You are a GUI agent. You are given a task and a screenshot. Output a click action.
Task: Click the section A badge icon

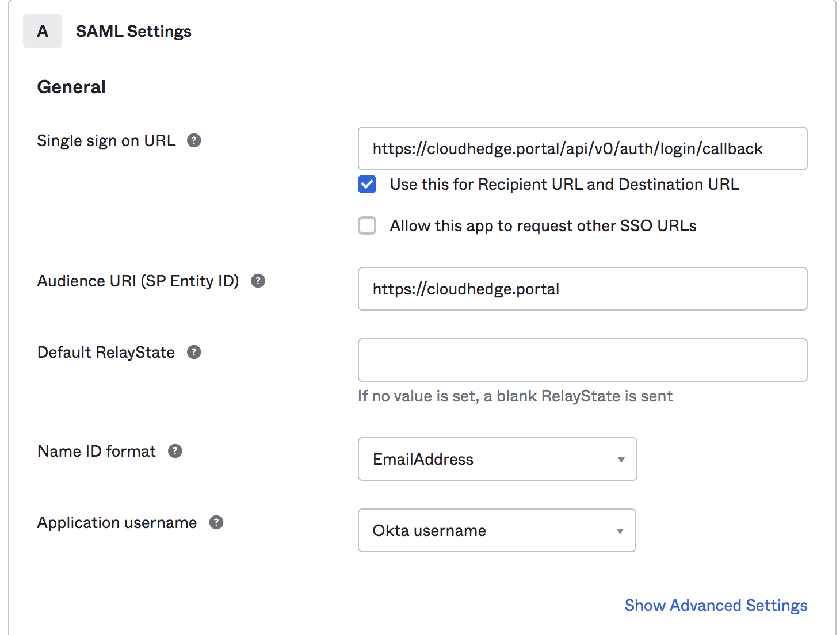[x=43, y=31]
